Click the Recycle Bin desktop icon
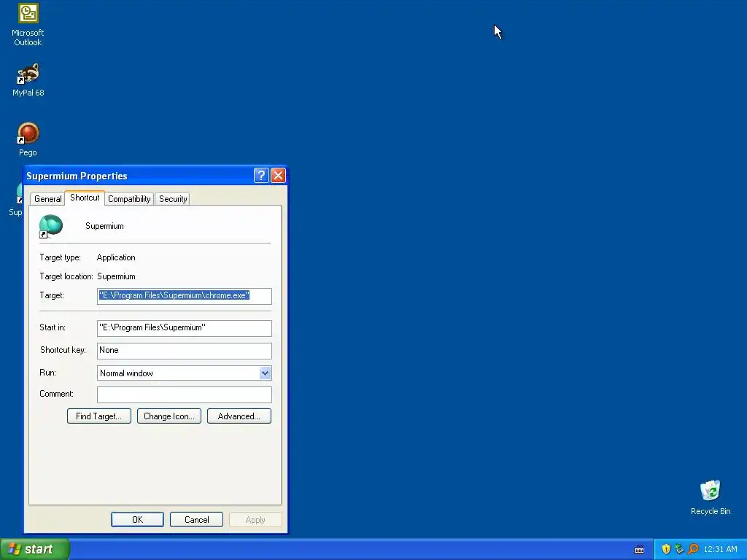This screenshot has width=747, height=560. pos(711,497)
